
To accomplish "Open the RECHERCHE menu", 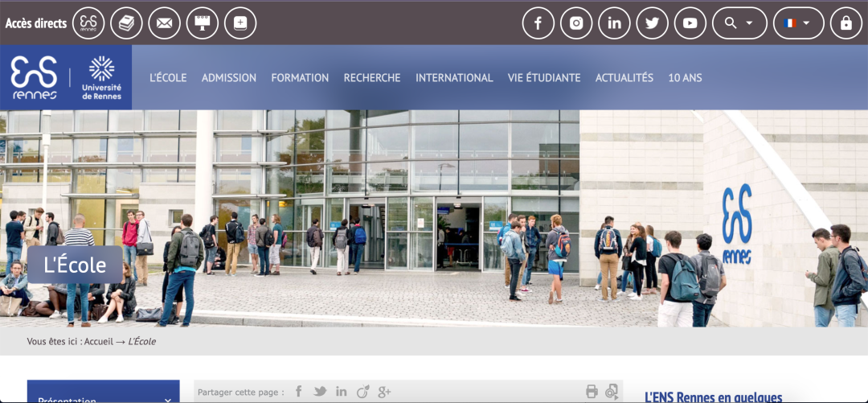I will [372, 77].
